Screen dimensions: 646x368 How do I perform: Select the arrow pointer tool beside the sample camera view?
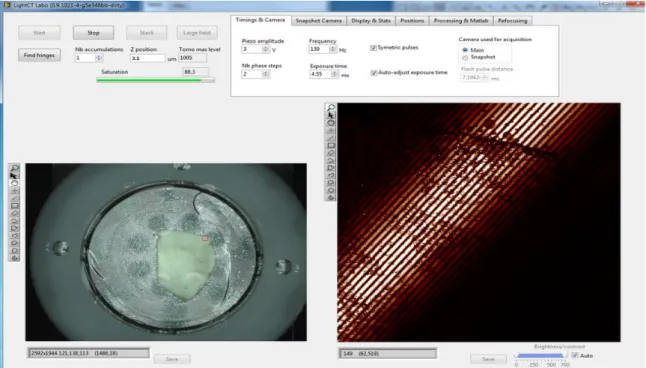[x=14, y=176]
